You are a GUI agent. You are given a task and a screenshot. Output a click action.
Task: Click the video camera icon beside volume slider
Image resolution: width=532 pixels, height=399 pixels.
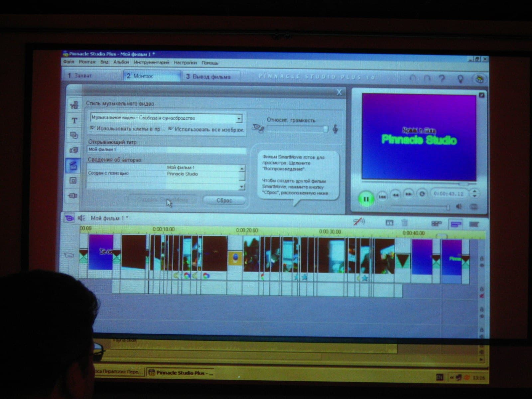(x=258, y=128)
